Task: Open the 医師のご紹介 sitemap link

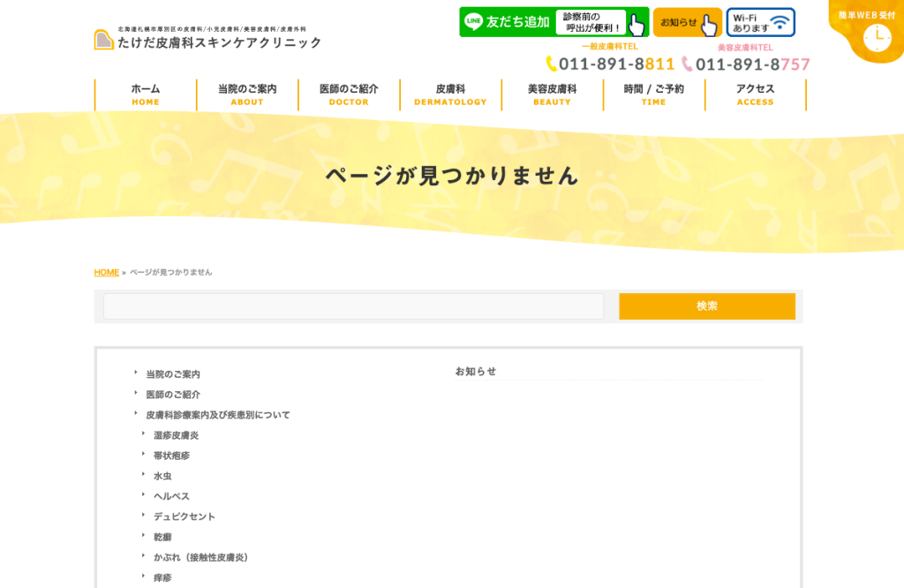Action: [x=173, y=395]
